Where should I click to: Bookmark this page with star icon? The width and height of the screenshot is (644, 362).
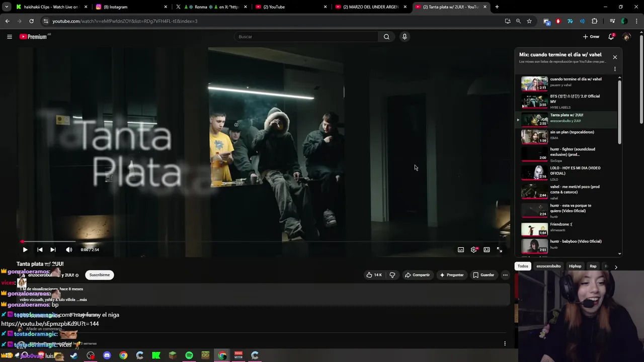[x=529, y=21]
